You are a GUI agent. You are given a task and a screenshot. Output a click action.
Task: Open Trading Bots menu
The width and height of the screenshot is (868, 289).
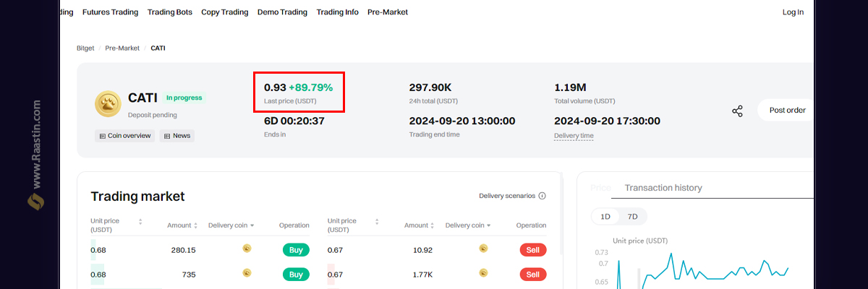[170, 12]
